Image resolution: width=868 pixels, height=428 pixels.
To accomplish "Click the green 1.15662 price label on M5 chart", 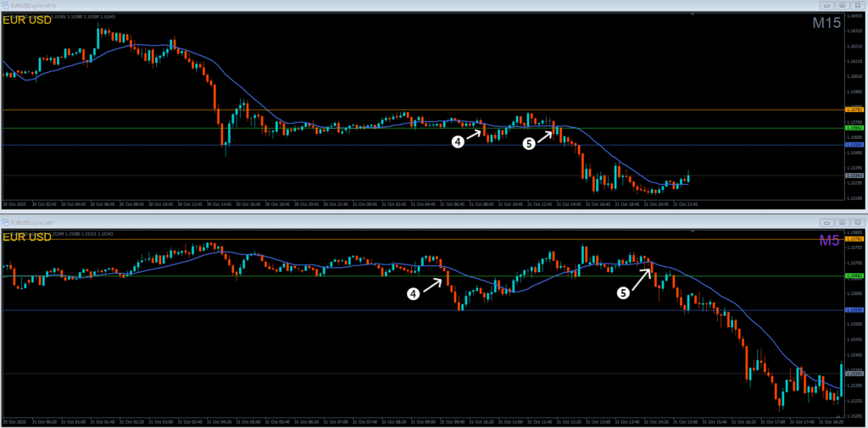I will tap(854, 275).
